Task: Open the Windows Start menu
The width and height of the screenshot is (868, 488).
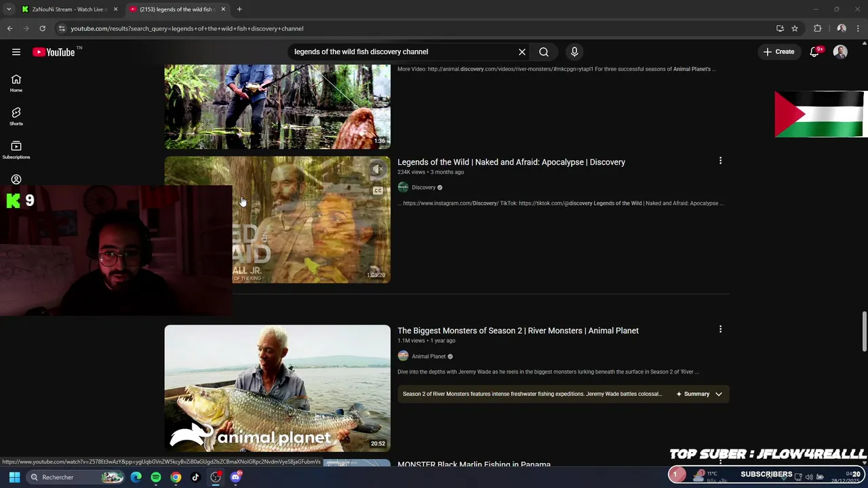Action: (14, 477)
